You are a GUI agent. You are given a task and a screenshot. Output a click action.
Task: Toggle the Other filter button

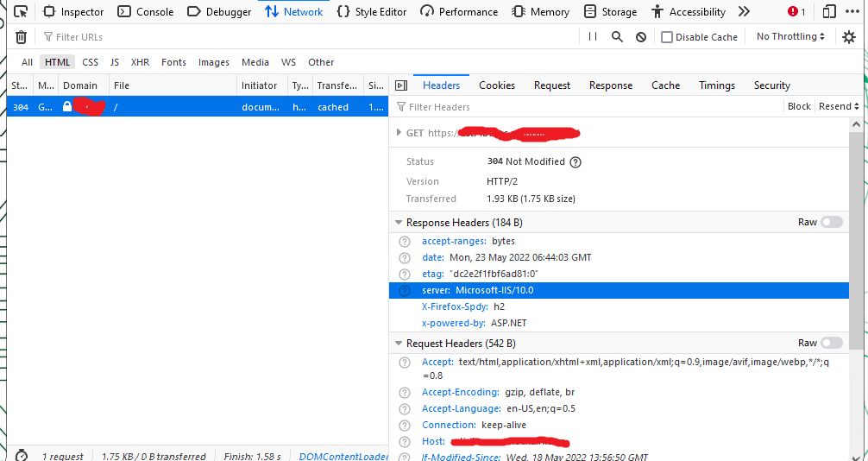pos(321,62)
